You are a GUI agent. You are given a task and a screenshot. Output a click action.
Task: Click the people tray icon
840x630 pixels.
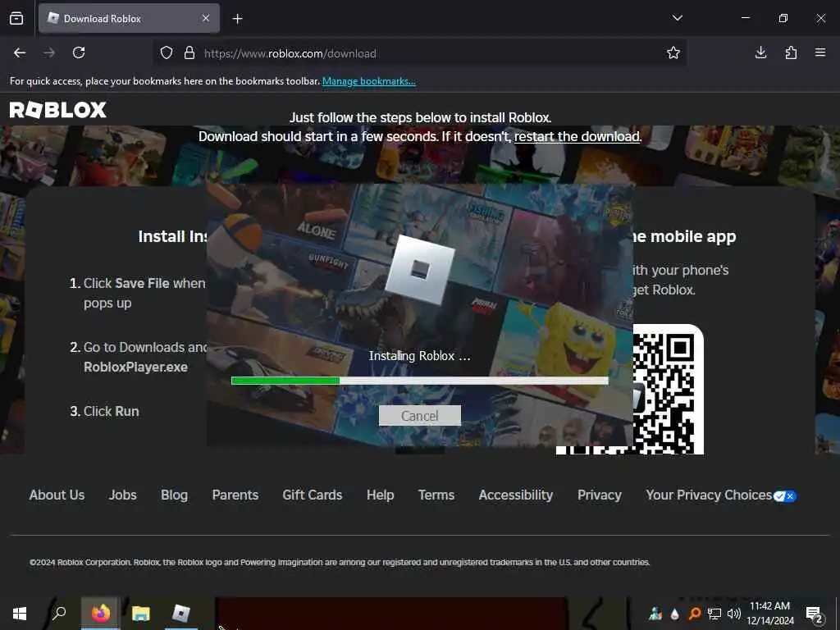[655, 614]
